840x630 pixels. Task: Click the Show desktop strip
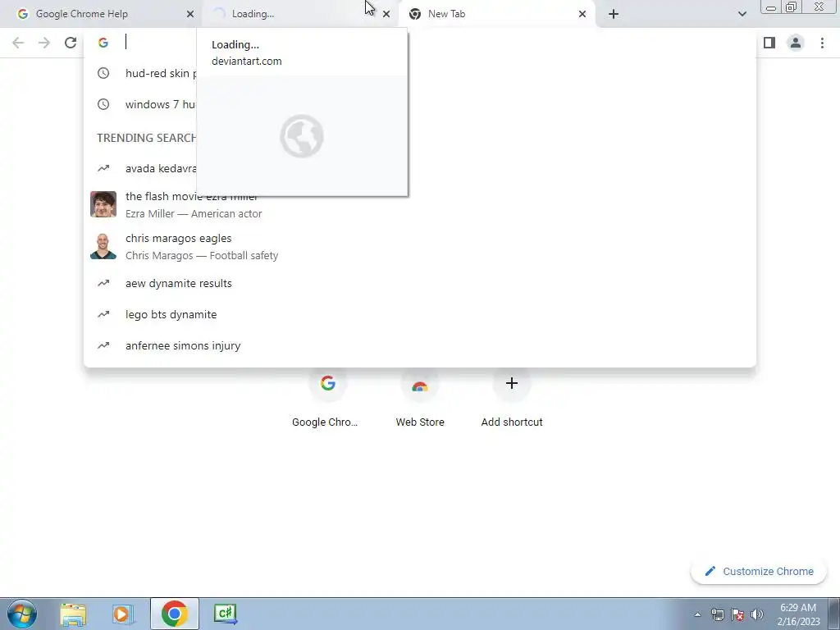(x=834, y=614)
